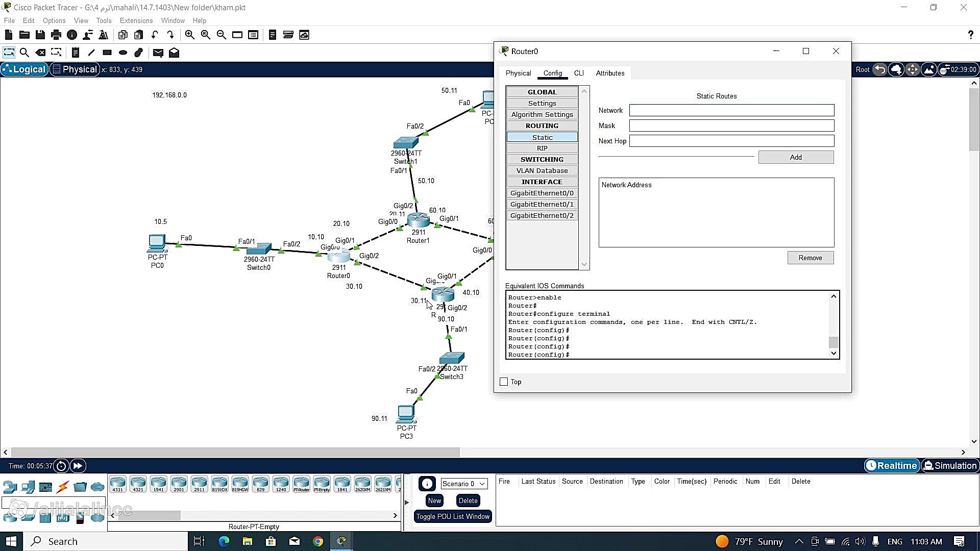Switch to Simulation mode
This screenshot has width=980, height=551.
950,465
